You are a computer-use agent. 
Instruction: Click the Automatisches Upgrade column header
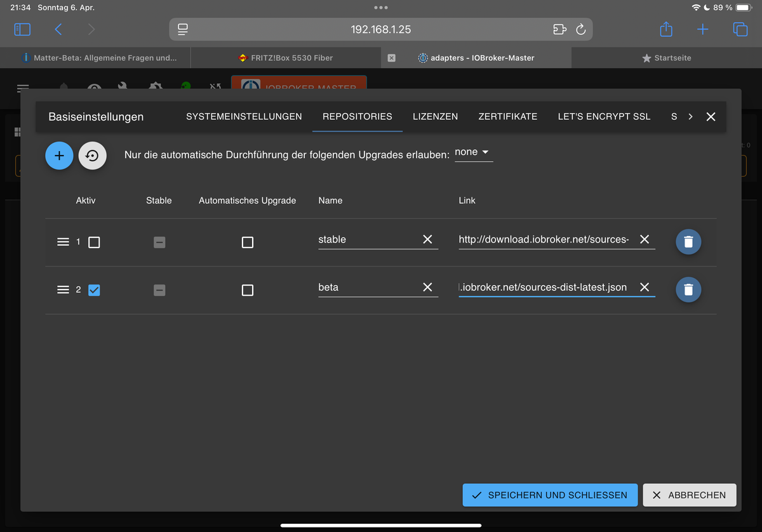pos(248,201)
